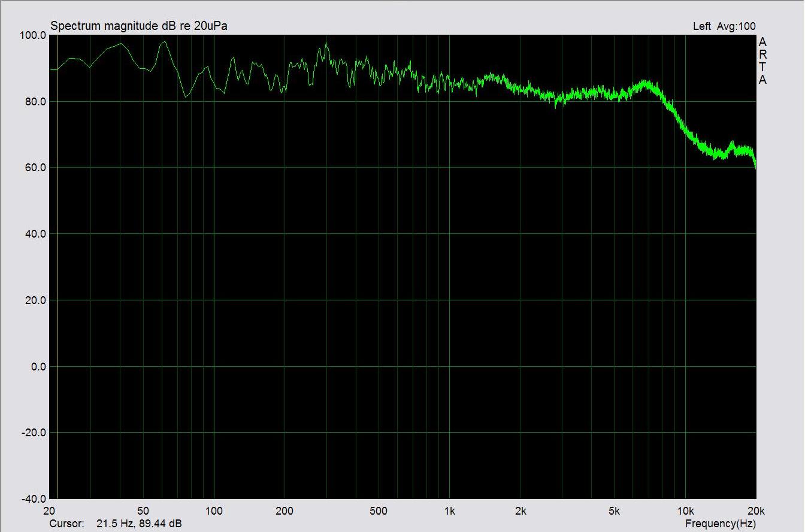Click the cursor readout '21.5 Hz, 89.44 dB'

click(x=139, y=524)
